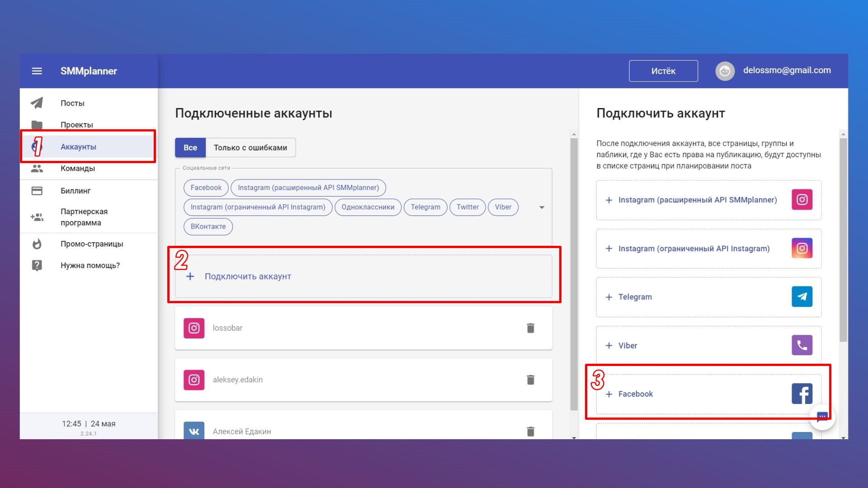Open the support chat bubble

click(822, 417)
